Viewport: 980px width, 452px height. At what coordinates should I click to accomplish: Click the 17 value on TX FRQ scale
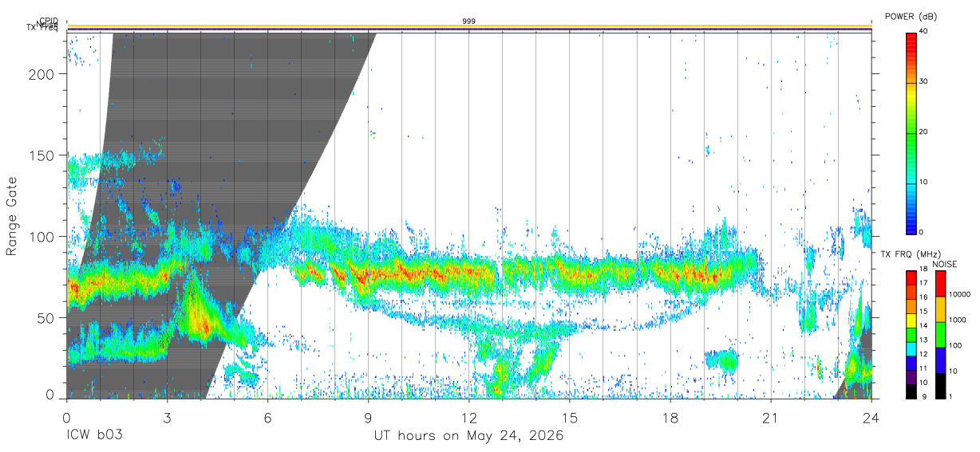click(924, 283)
